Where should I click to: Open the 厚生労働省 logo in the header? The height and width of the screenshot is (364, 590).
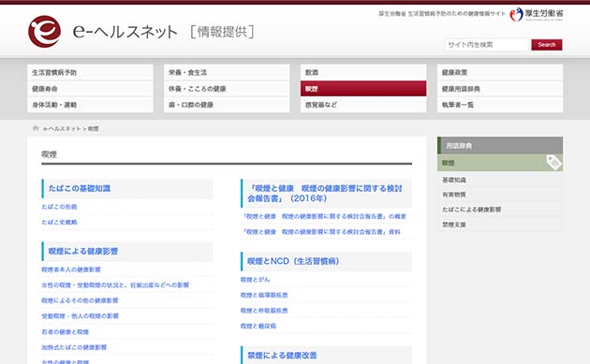(537, 14)
